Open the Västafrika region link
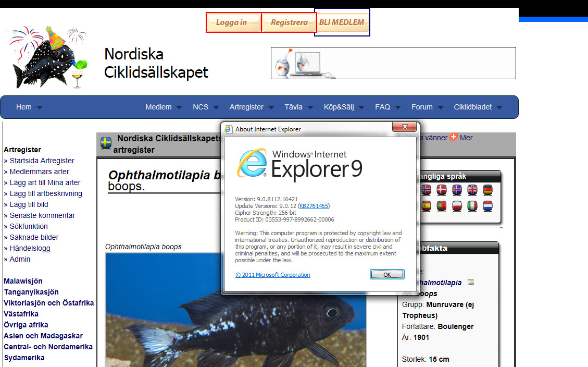The image size is (588, 367). pos(21,314)
